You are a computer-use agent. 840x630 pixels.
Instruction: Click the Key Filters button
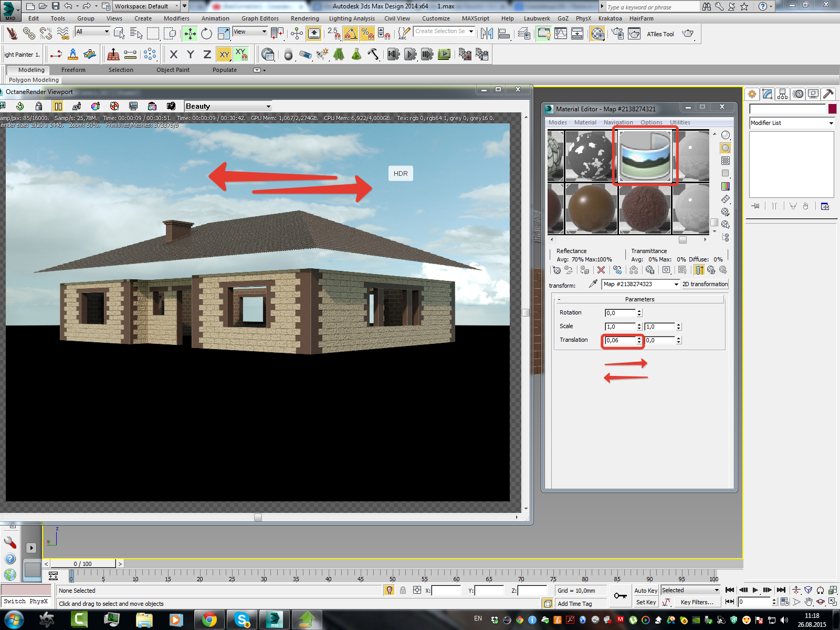697,602
